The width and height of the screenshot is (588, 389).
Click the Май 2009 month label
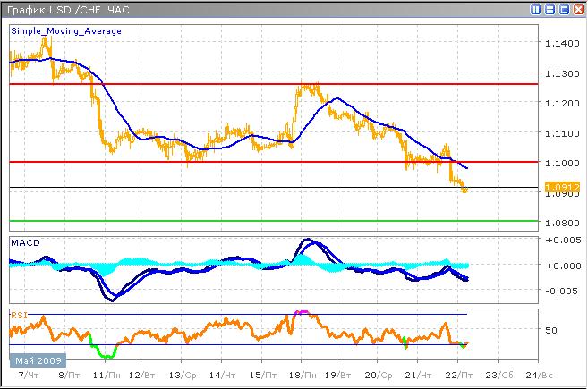point(36,359)
